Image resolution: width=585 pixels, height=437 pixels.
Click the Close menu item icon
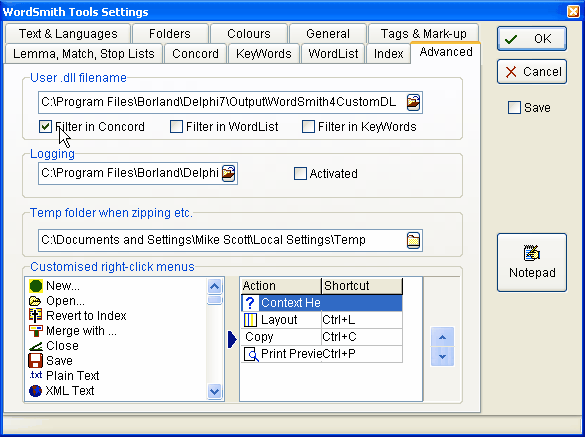[x=35, y=346]
